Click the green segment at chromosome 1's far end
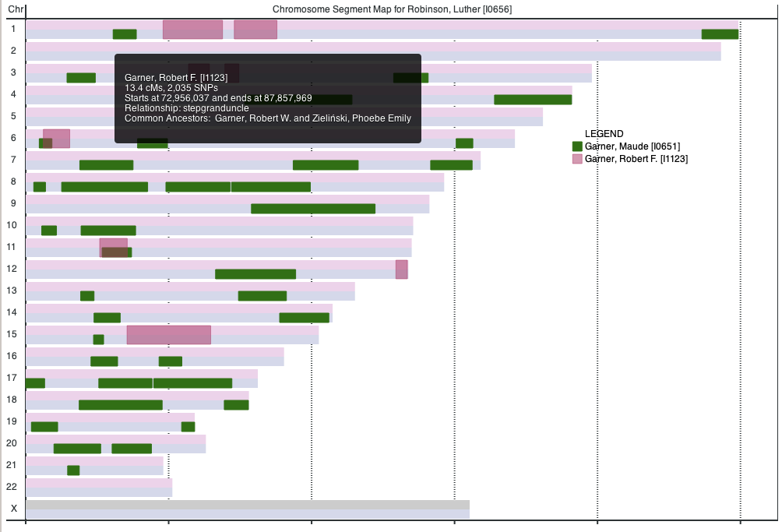This screenshot has height=532, width=782. [x=720, y=34]
